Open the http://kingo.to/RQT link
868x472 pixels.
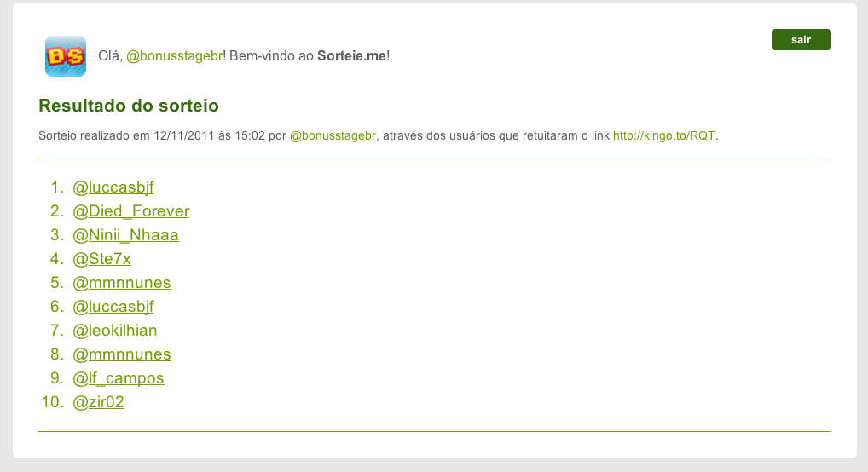663,135
